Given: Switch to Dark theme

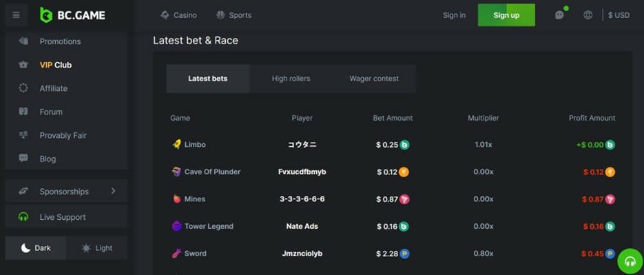Looking at the screenshot, I should pyautogui.click(x=36, y=248).
